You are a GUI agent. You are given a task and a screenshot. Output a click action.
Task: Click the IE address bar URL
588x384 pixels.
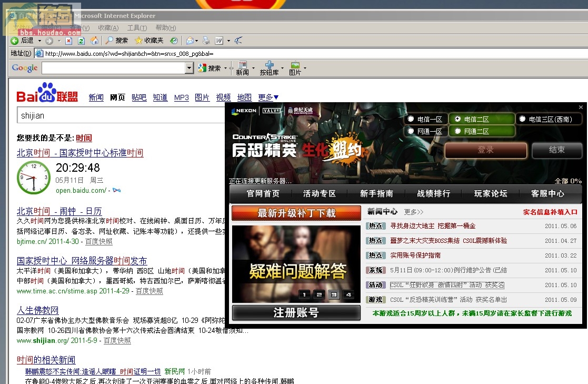(129, 54)
